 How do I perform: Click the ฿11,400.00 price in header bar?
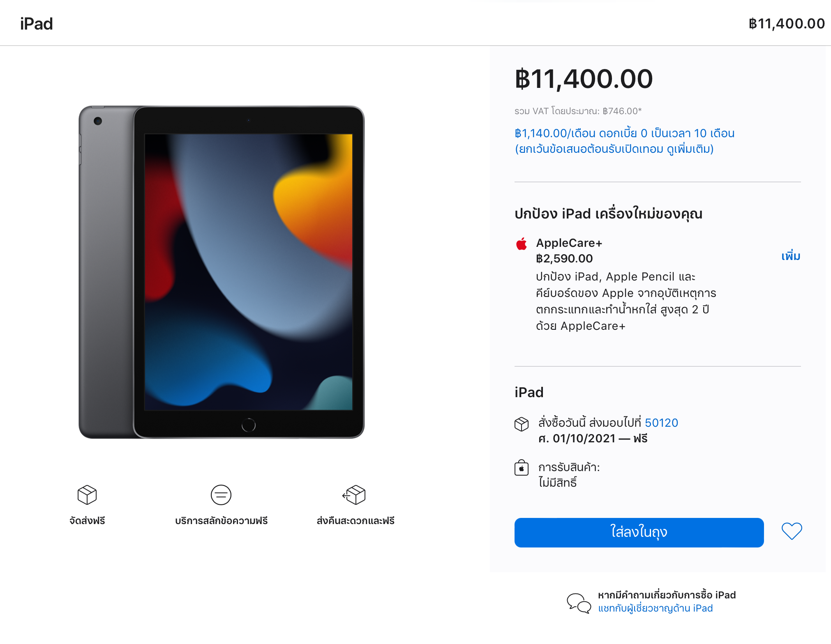click(x=787, y=24)
